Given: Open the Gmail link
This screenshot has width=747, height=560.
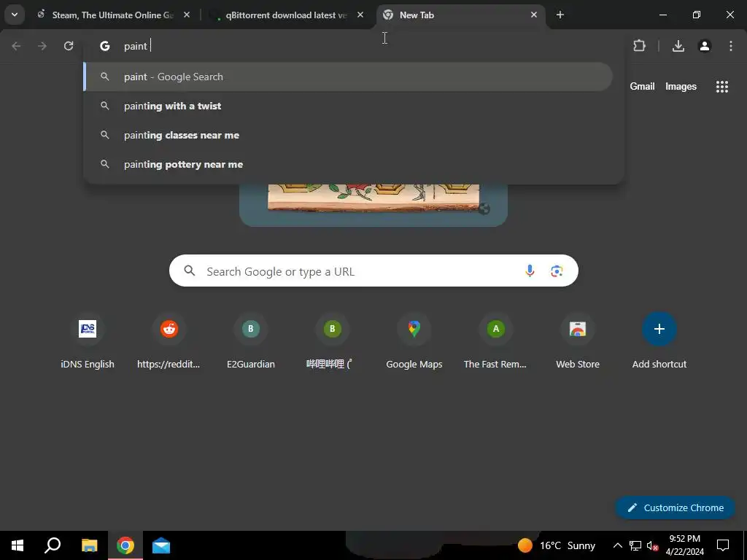Looking at the screenshot, I should [642, 86].
